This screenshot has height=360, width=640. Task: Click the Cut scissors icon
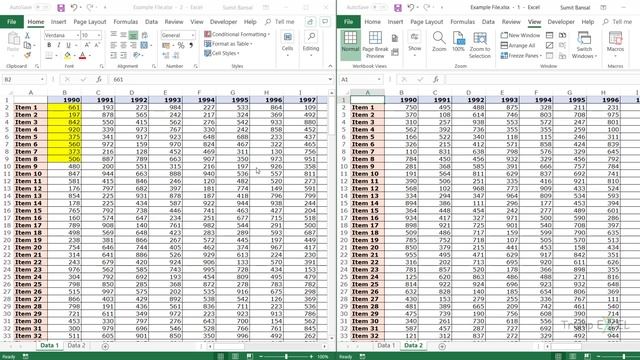point(27,36)
